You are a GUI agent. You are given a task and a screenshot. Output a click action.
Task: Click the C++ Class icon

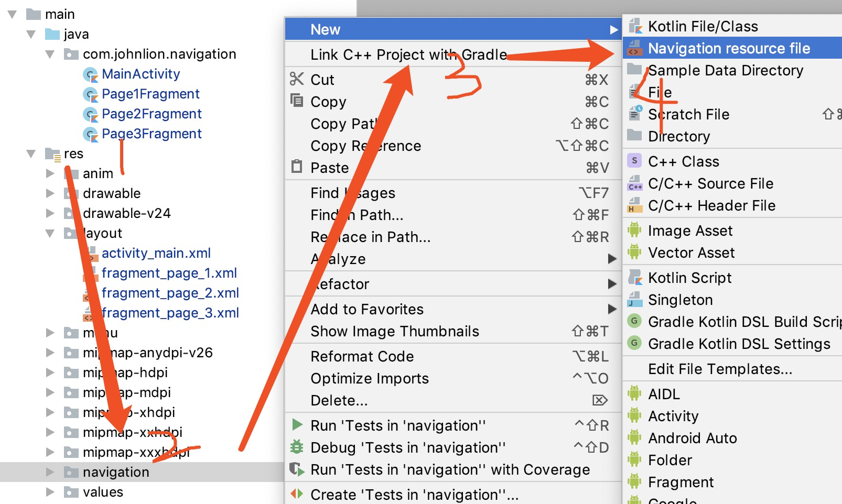[634, 161]
